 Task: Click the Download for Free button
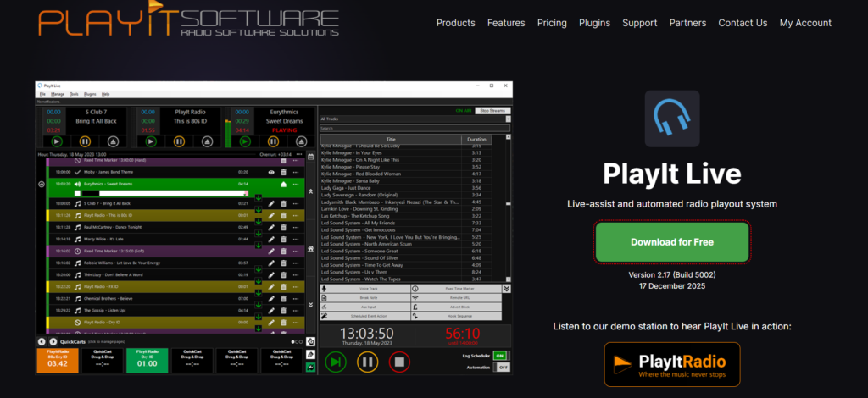671,242
